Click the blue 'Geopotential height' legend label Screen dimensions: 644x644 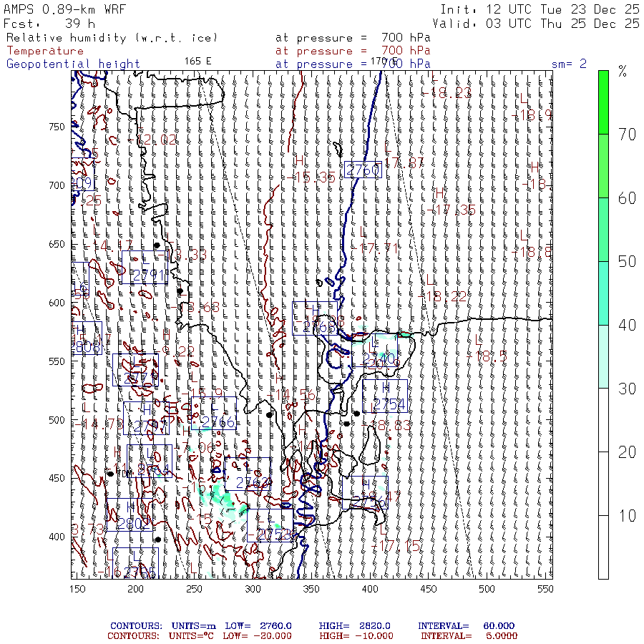click(x=73, y=64)
